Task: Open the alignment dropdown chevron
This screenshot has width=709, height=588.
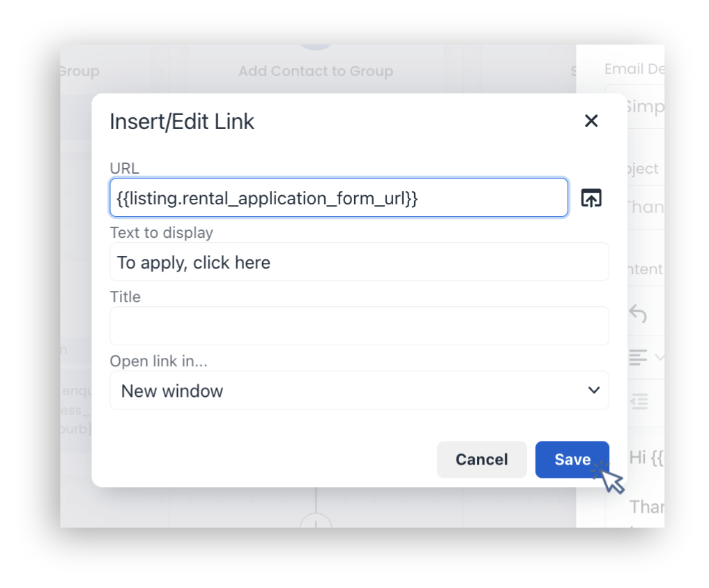Action: [x=660, y=357]
